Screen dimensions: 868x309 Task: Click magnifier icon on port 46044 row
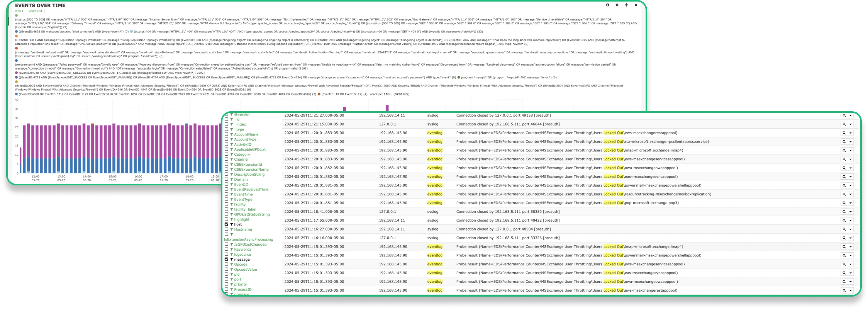(x=844, y=124)
